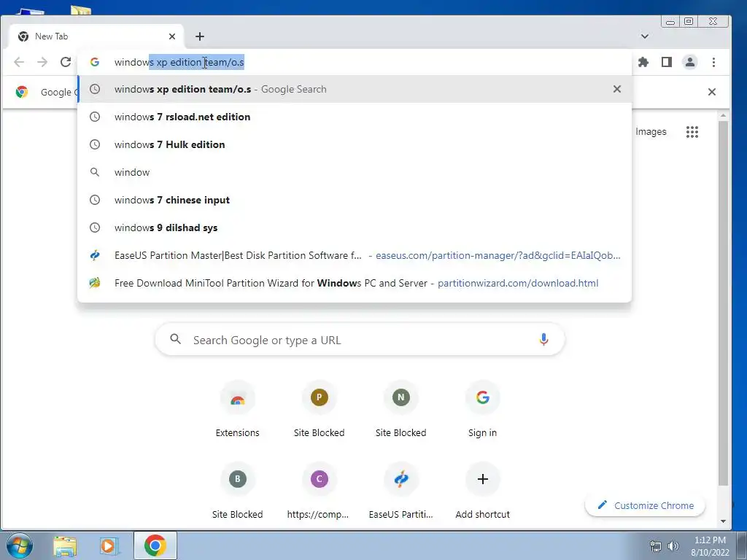Select the 'window' search suggestion

click(355, 172)
